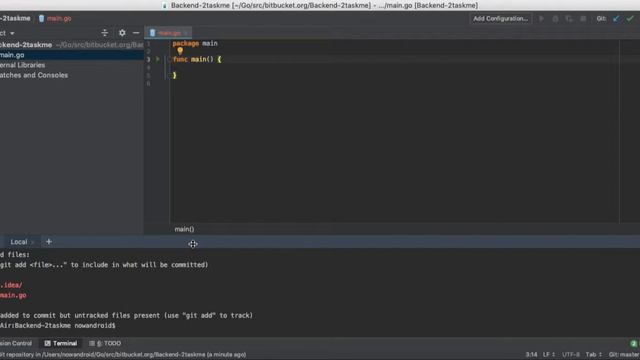Click the Run with Coverage icon
640x360 pixels.
(569, 19)
